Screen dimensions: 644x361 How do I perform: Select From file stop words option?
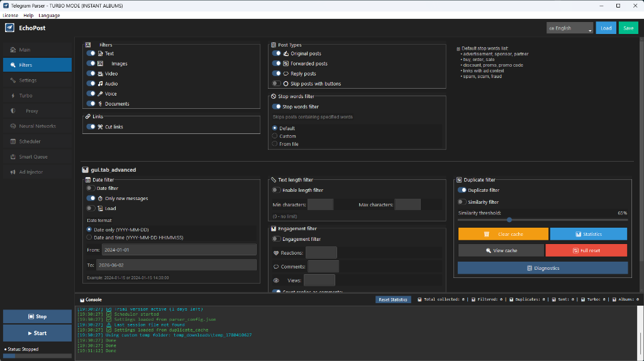coord(275,144)
